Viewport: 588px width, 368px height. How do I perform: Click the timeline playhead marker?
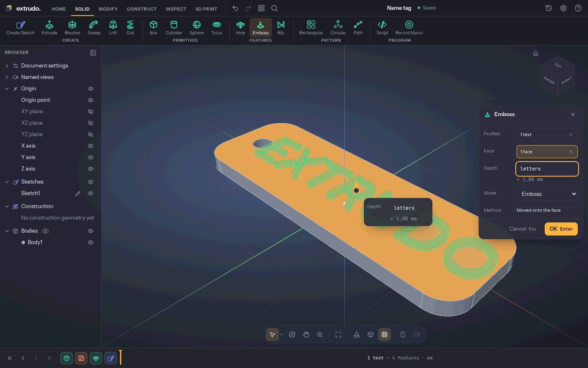coord(120,357)
